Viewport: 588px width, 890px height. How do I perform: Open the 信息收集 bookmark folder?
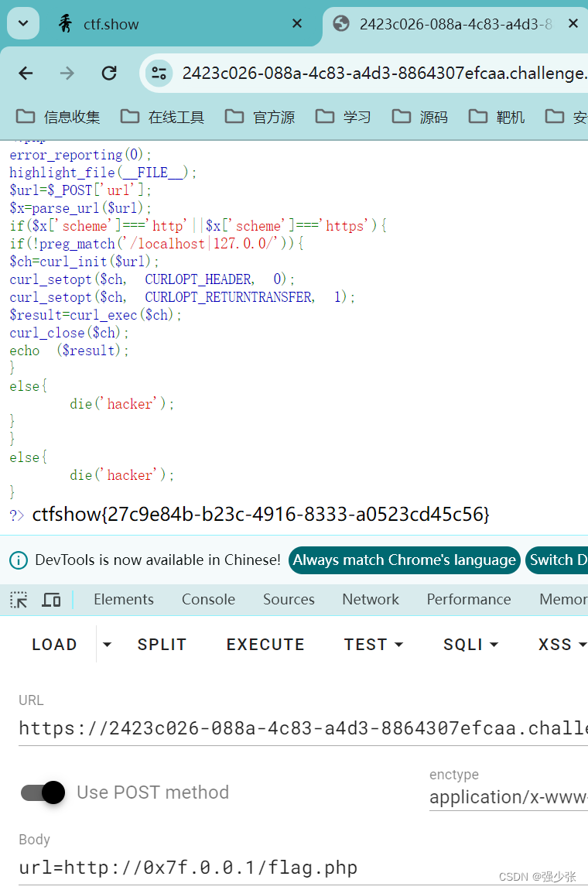click(58, 117)
